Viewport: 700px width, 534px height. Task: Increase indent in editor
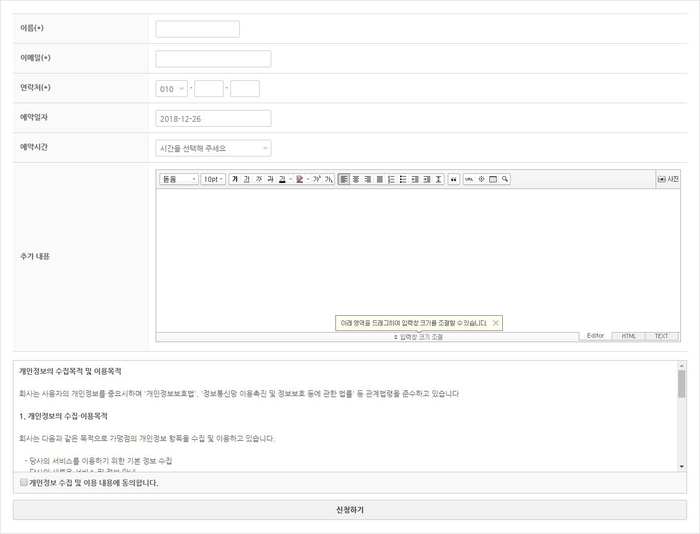(427, 179)
